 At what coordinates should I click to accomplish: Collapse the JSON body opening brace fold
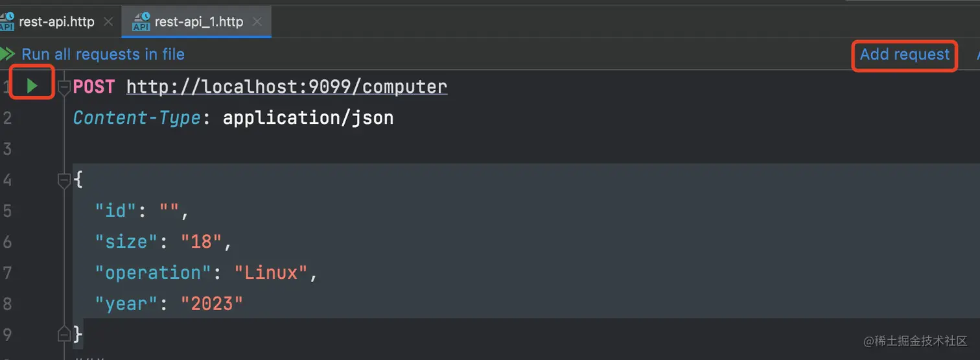[64, 180]
